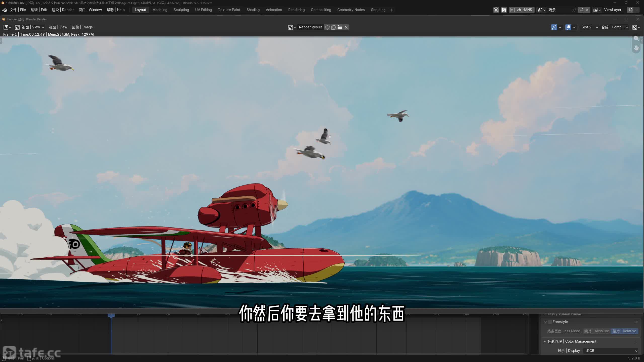Open the 编辑 | Edit menu
The width and height of the screenshot is (644, 362).
coord(39,10)
